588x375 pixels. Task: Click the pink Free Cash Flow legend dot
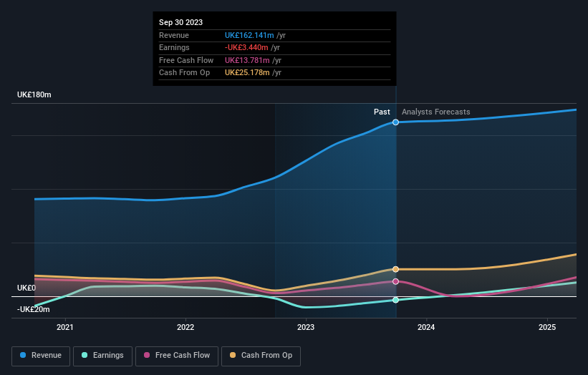pos(147,355)
